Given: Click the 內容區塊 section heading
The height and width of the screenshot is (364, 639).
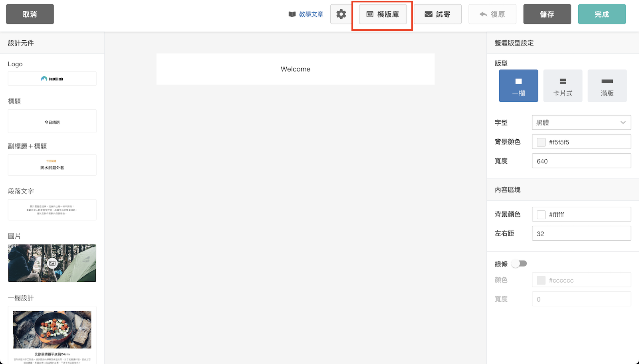Looking at the screenshot, I should point(508,190).
